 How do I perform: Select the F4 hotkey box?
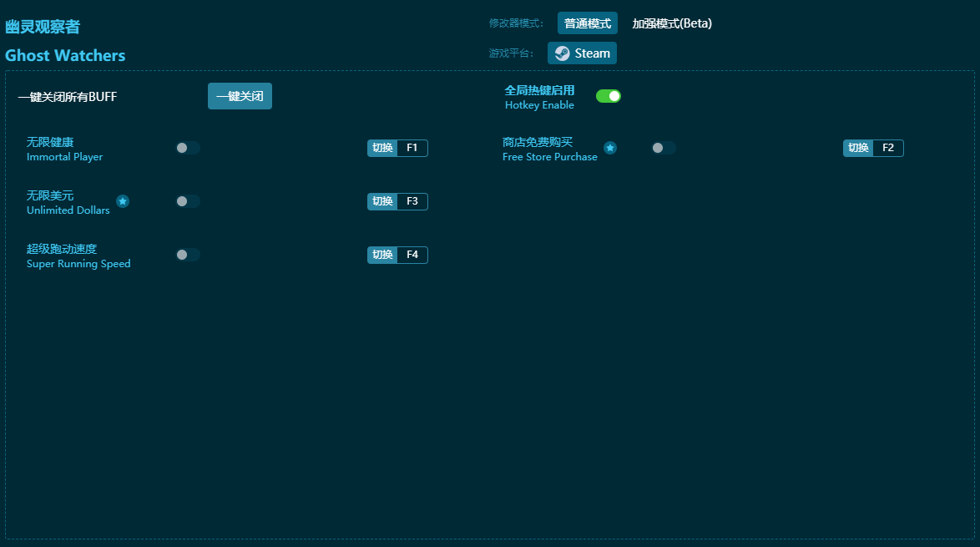[412, 255]
